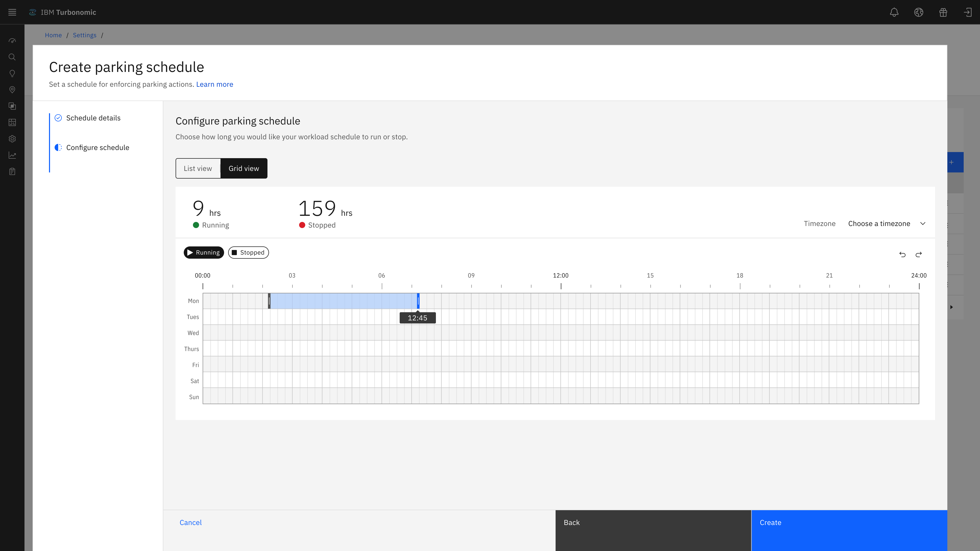Open the Settings gear in the sidebar

tap(12, 139)
